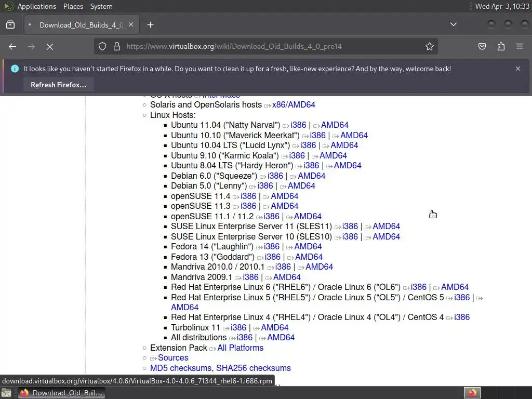Download RHEL6 / OL6 AMD64 rpm

[x=455, y=287]
